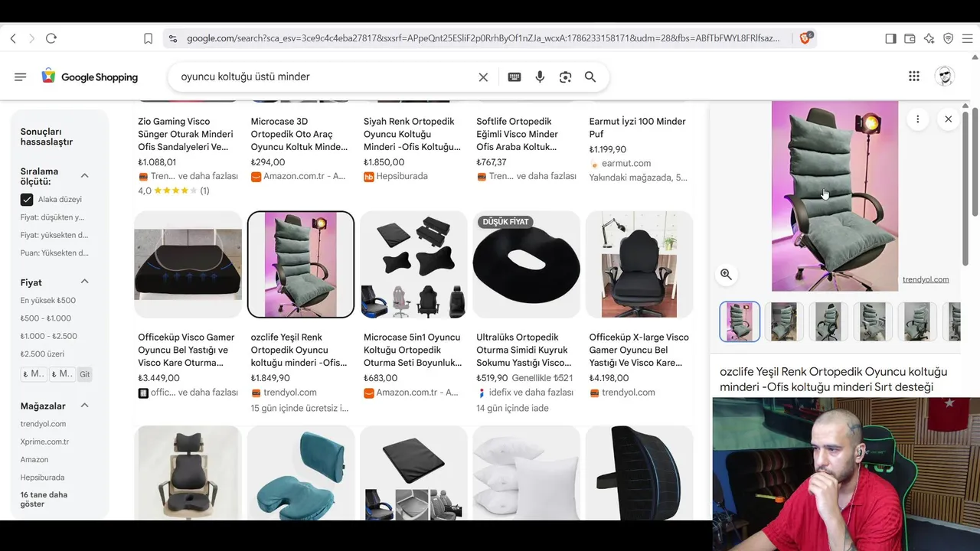Screen dimensions: 980x551
Task: Toggle the browser sidebar panel icon
Action: 890,38
